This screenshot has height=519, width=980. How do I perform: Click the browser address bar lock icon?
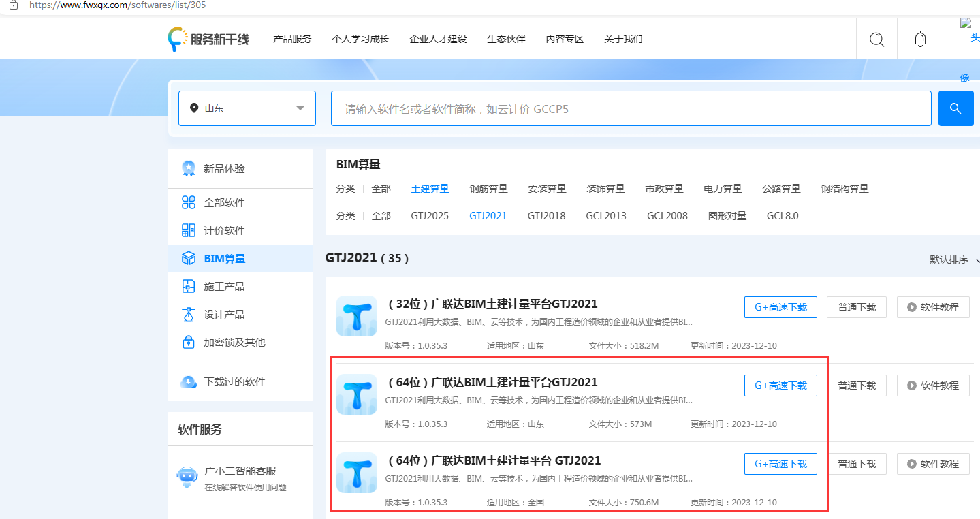13,5
